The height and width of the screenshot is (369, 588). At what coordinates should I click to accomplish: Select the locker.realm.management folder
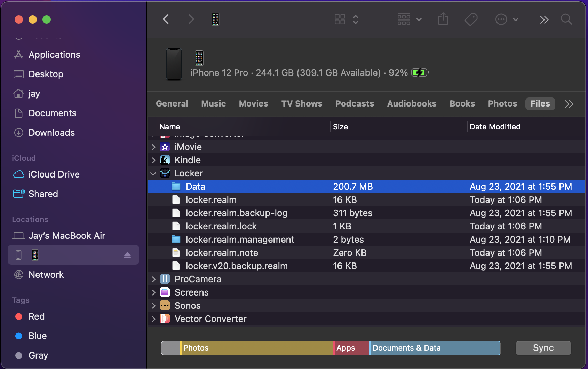pyautogui.click(x=366, y=240)
